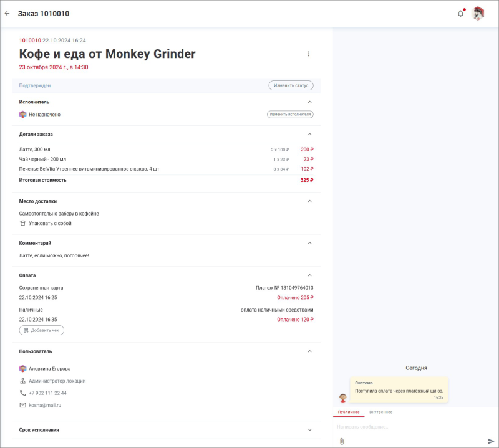Open notifications bell icon
This screenshot has width=499, height=448.
click(460, 13)
